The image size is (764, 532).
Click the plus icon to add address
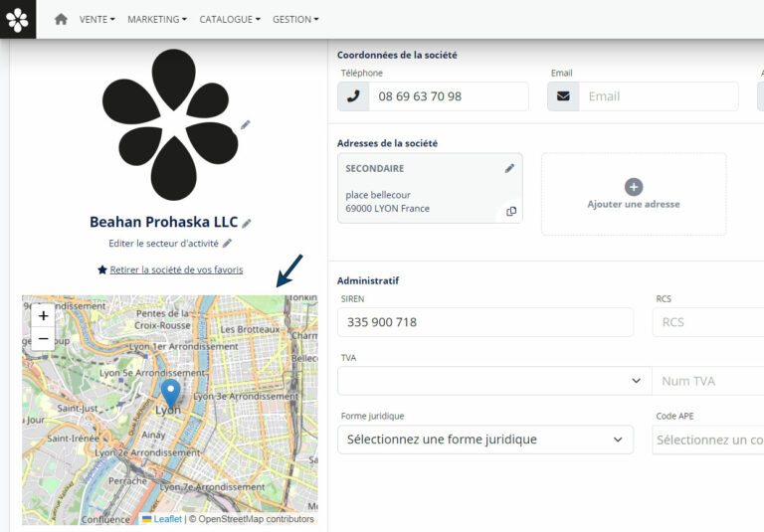click(x=634, y=187)
